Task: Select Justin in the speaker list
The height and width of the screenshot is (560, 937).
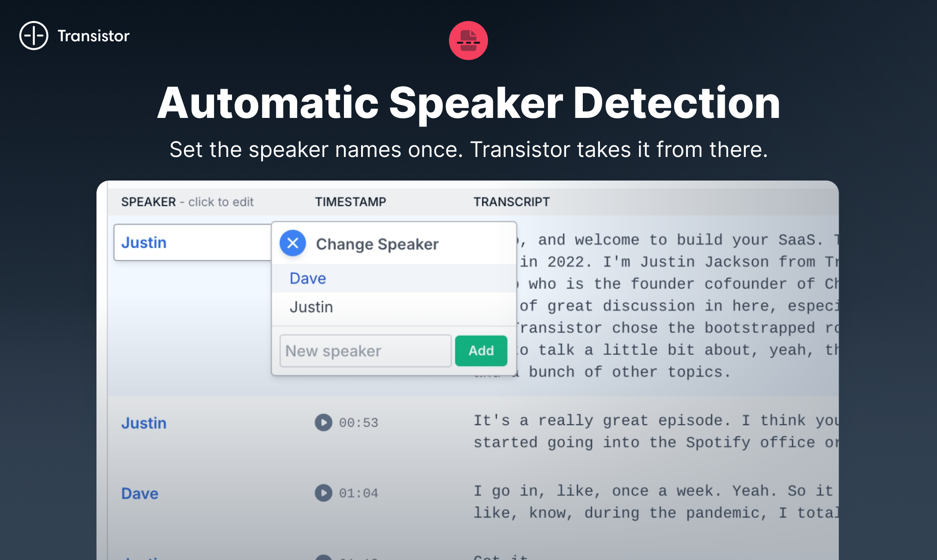Action: [x=311, y=307]
